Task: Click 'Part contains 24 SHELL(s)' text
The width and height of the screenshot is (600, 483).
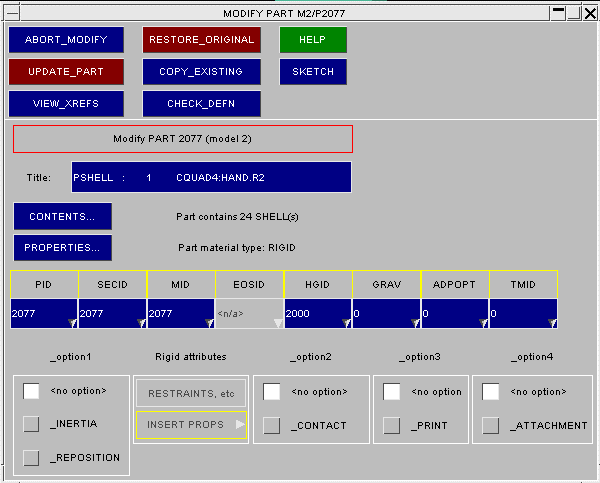Action: [x=237, y=217]
